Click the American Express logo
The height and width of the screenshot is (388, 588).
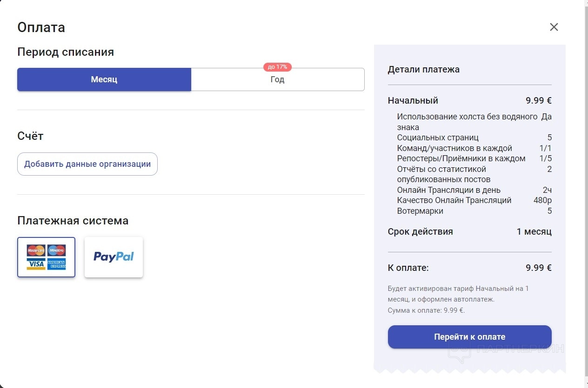(x=56, y=264)
